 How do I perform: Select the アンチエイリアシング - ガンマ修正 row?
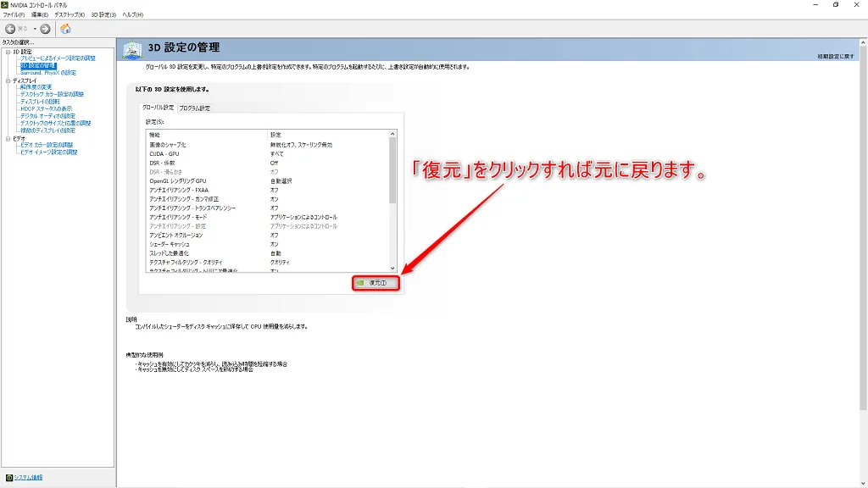click(x=268, y=199)
